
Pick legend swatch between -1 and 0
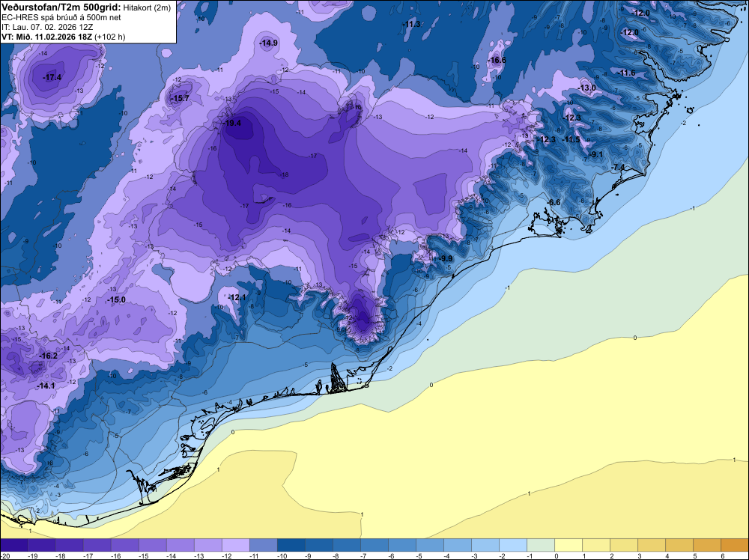click(x=541, y=545)
